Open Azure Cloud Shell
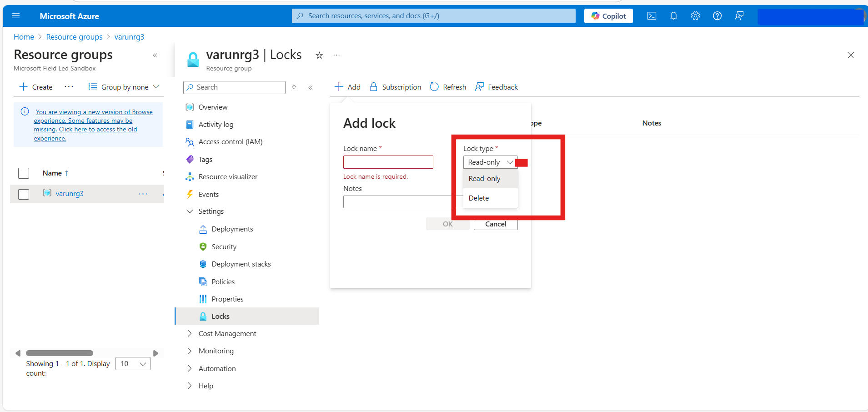Screen dimensions: 868x412 coord(652,15)
